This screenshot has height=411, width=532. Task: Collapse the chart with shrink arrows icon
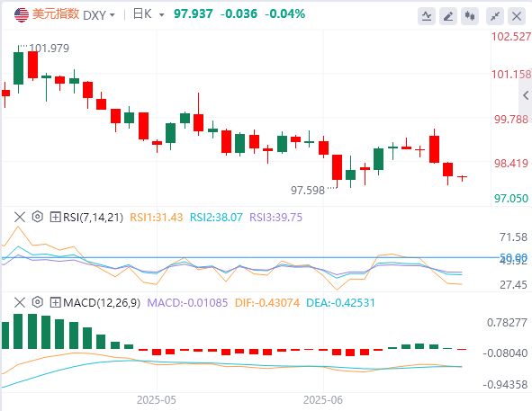tap(495, 16)
